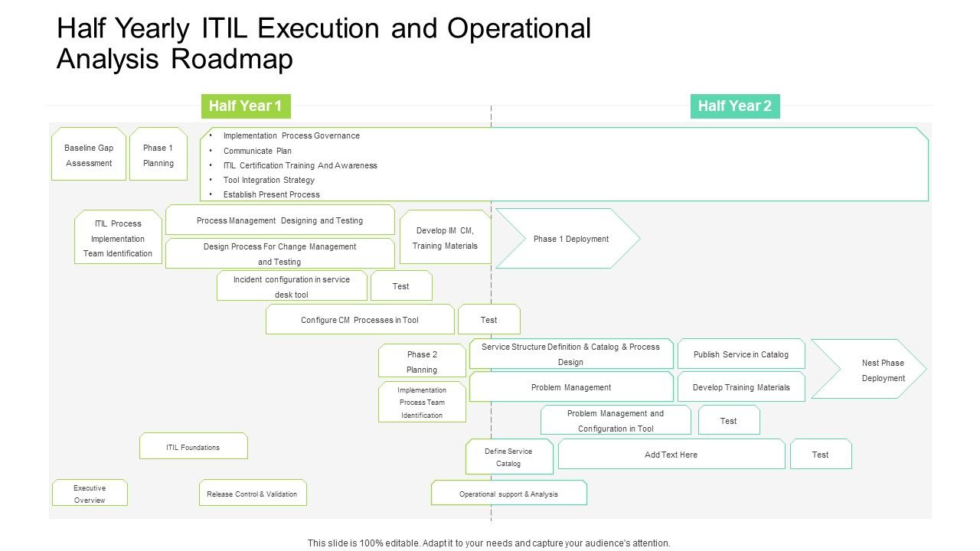
Task: Select the Problem Management box
Action: point(571,387)
